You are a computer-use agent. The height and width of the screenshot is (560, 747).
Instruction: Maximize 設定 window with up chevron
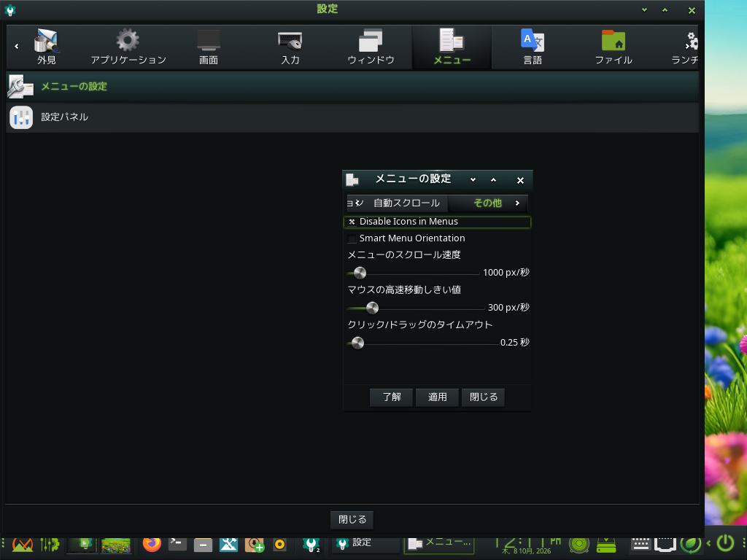[665, 9]
